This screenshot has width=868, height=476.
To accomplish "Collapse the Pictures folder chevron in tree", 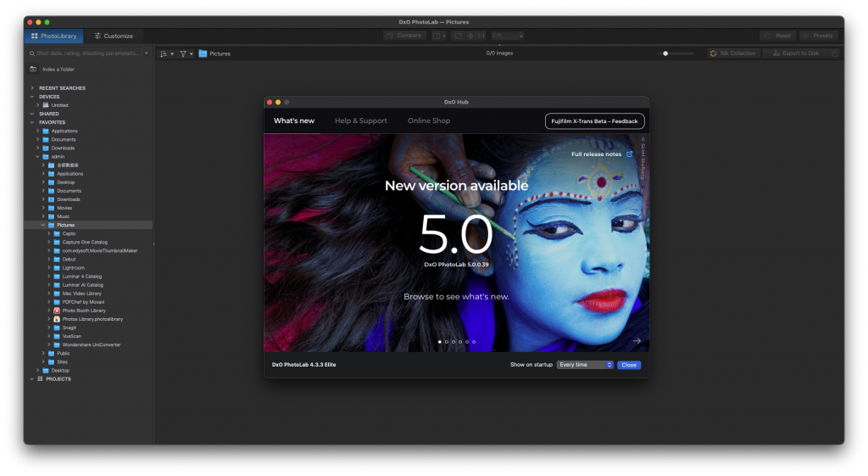I will 43,225.
